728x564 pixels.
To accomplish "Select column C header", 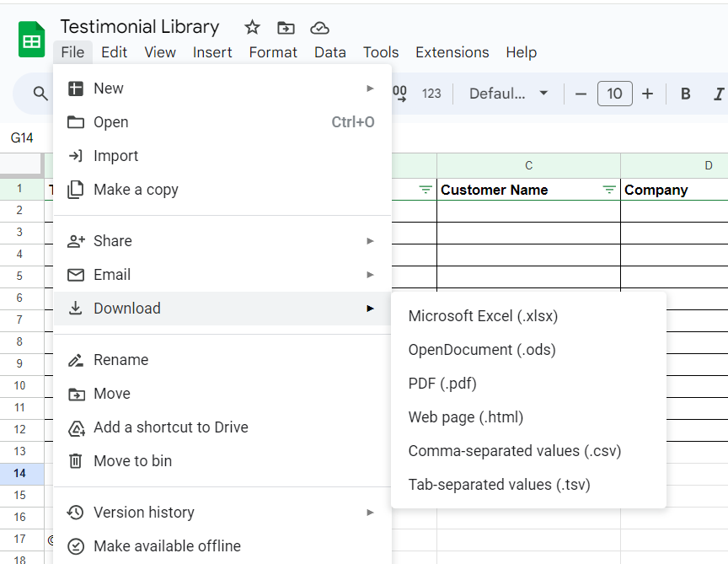I will (x=528, y=165).
